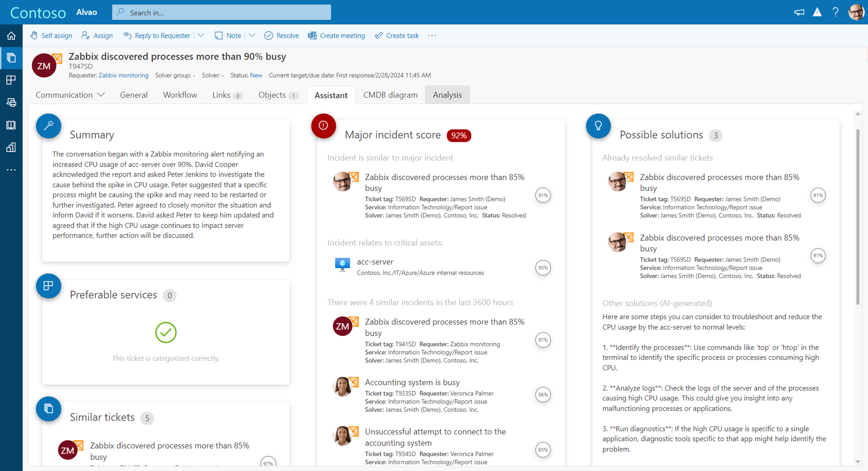This screenshot has width=868, height=471.
Task: Open the megaphone announcements icon
Action: pyautogui.click(x=799, y=12)
